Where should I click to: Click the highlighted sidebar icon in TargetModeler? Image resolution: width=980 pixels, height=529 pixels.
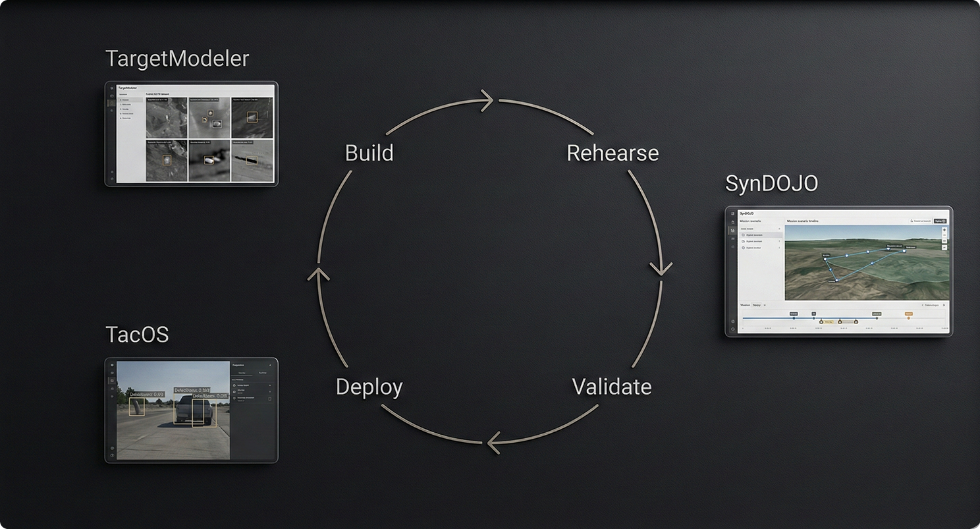[x=111, y=103]
